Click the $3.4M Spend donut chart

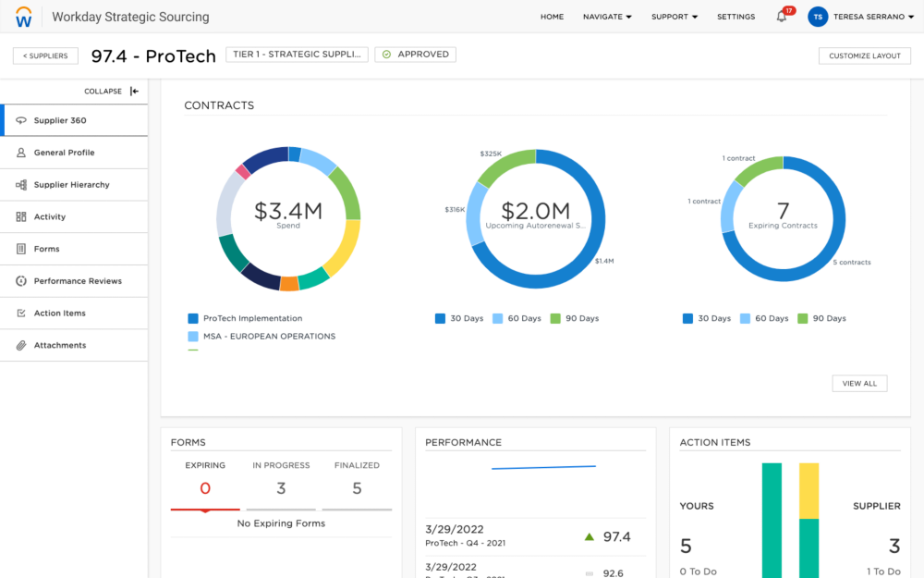pyautogui.click(x=288, y=219)
